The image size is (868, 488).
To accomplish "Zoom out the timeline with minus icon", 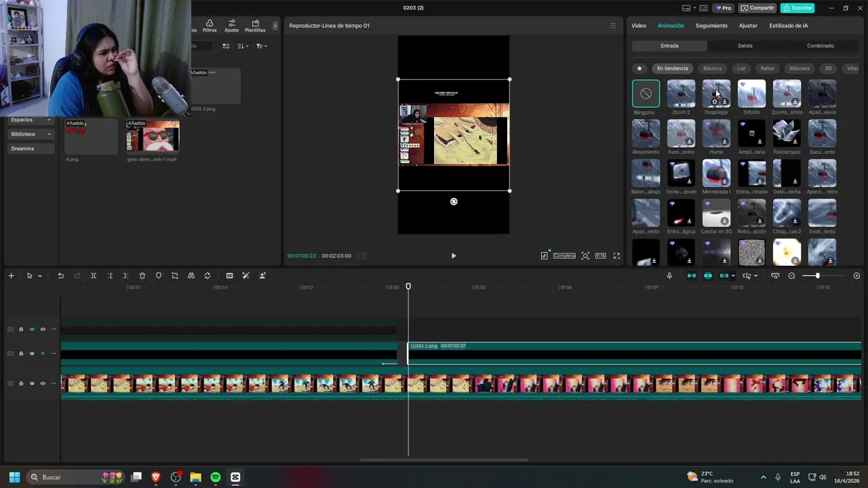I will click(791, 276).
